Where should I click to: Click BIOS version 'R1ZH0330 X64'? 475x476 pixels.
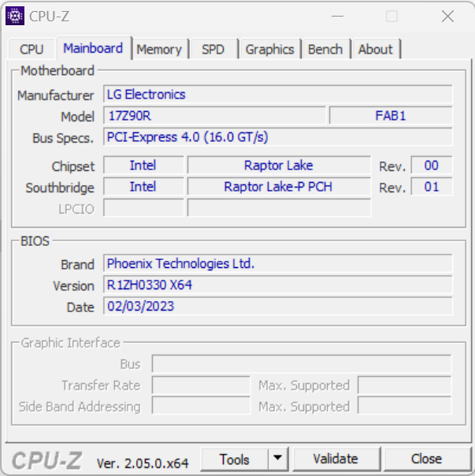click(278, 284)
